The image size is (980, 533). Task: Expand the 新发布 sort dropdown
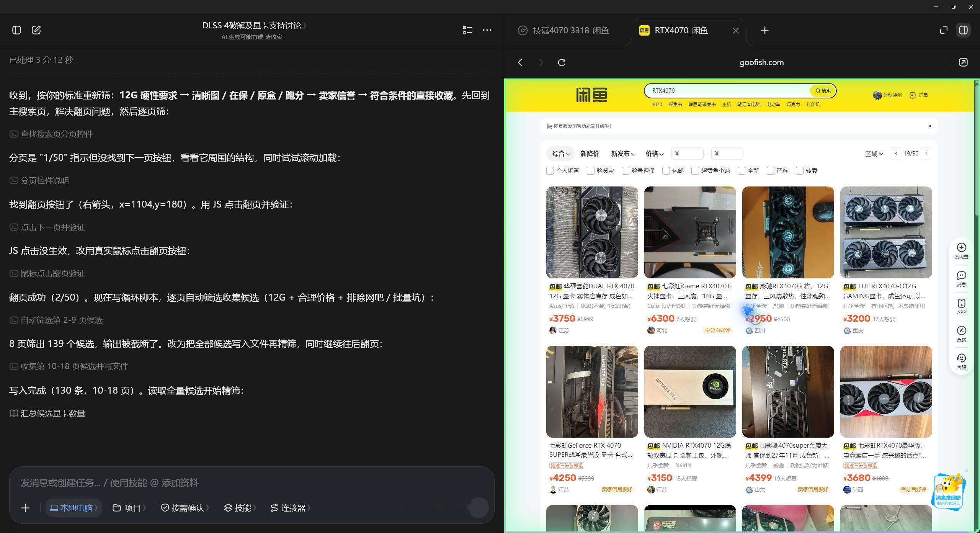(x=623, y=154)
